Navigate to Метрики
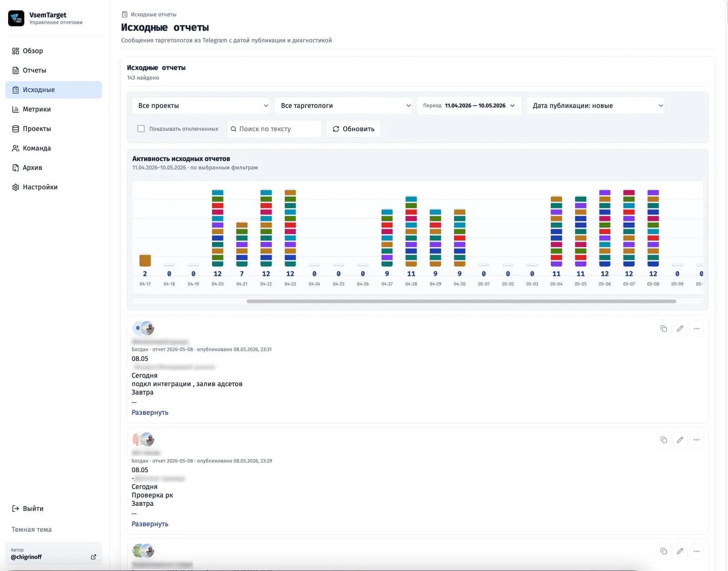Screen dimensions: 728x571 (x=54, y=109)
